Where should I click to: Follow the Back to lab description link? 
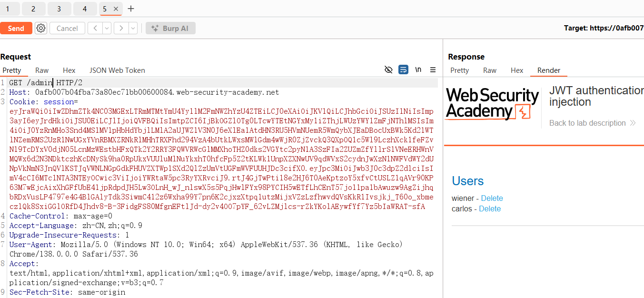coord(592,123)
